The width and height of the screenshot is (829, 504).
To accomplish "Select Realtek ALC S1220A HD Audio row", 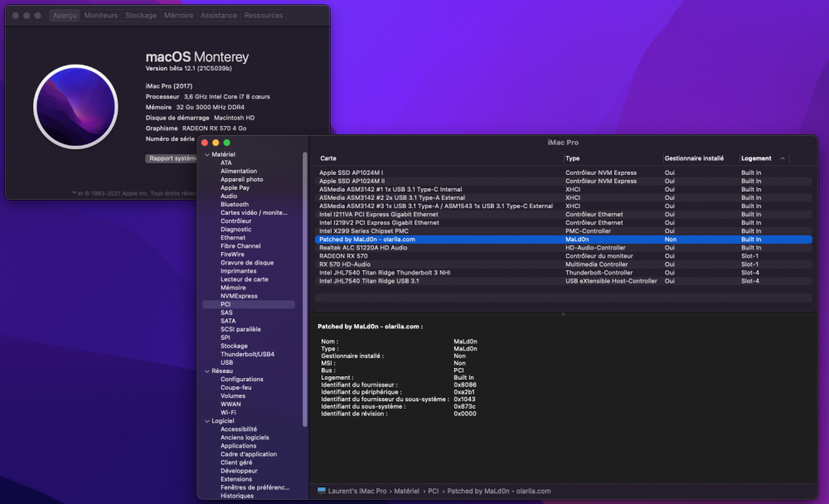I will pyautogui.click(x=563, y=248).
